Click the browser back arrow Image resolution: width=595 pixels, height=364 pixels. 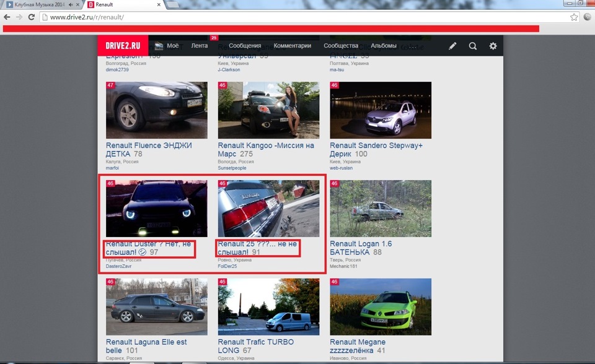point(7,17)
